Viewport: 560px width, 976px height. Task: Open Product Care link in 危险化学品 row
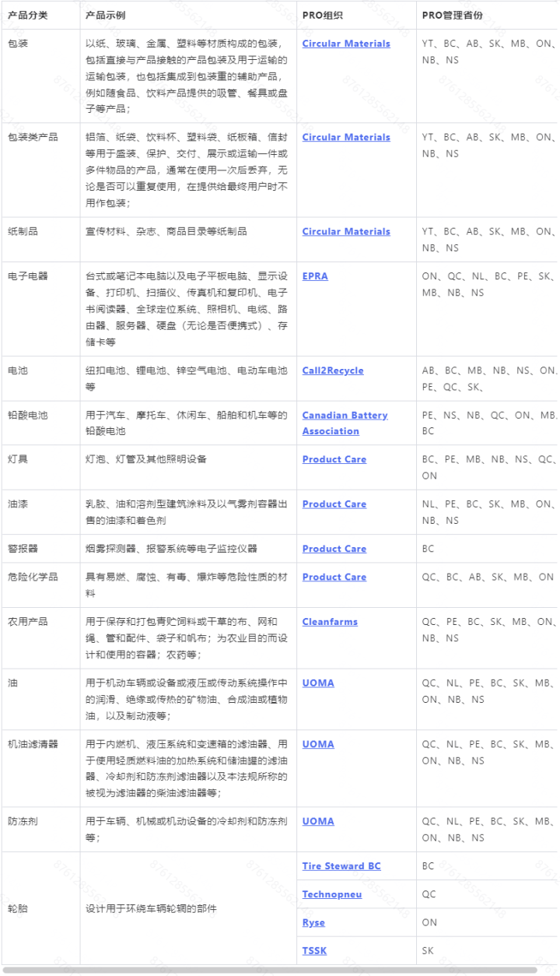[334, 577]
